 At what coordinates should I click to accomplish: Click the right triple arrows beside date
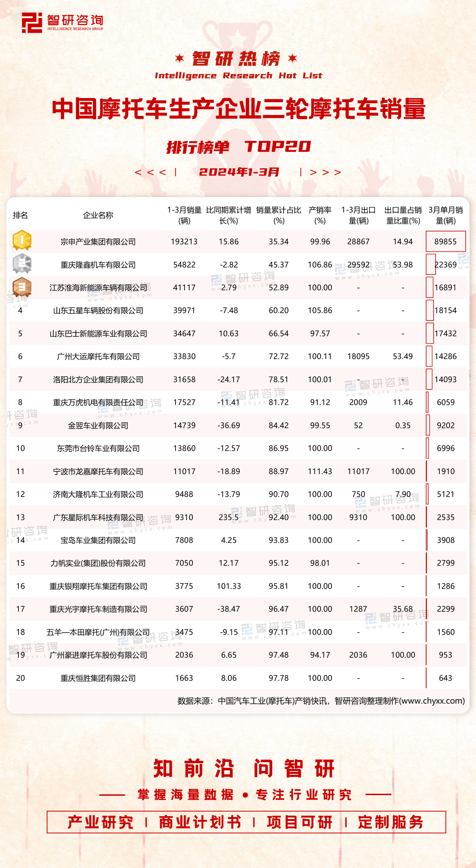tap(325, 172)
